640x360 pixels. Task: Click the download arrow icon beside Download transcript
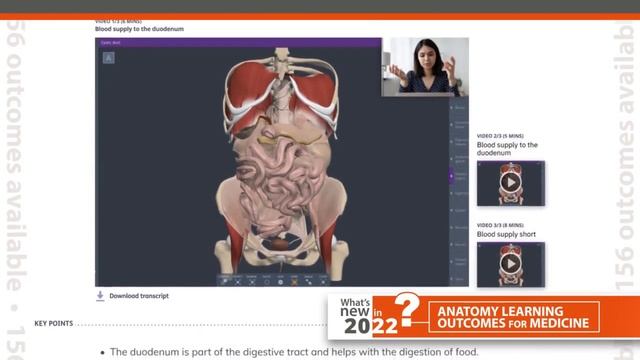pyautogui.click(x=100, y=296)
